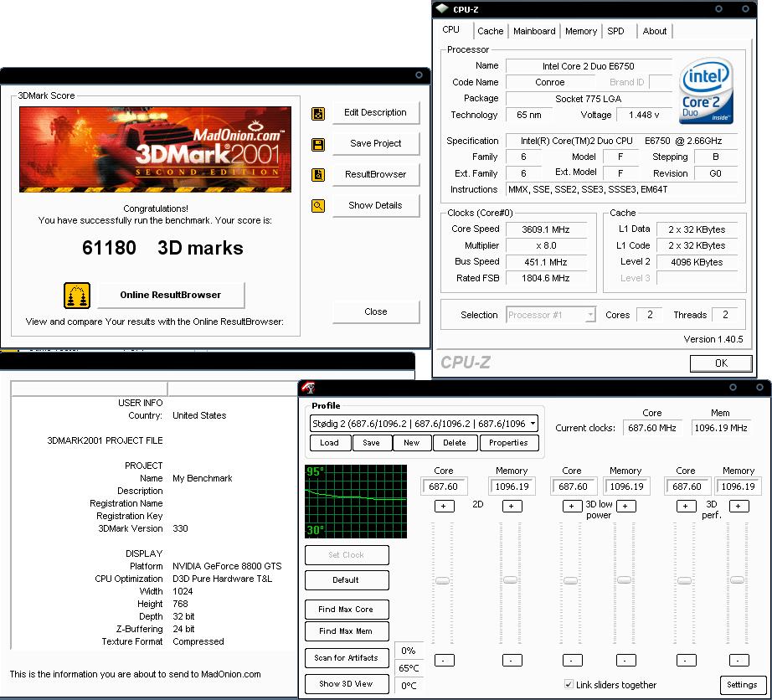Click the New profile button
This screenshot has width=772, height=700.
tap(412, 443)
